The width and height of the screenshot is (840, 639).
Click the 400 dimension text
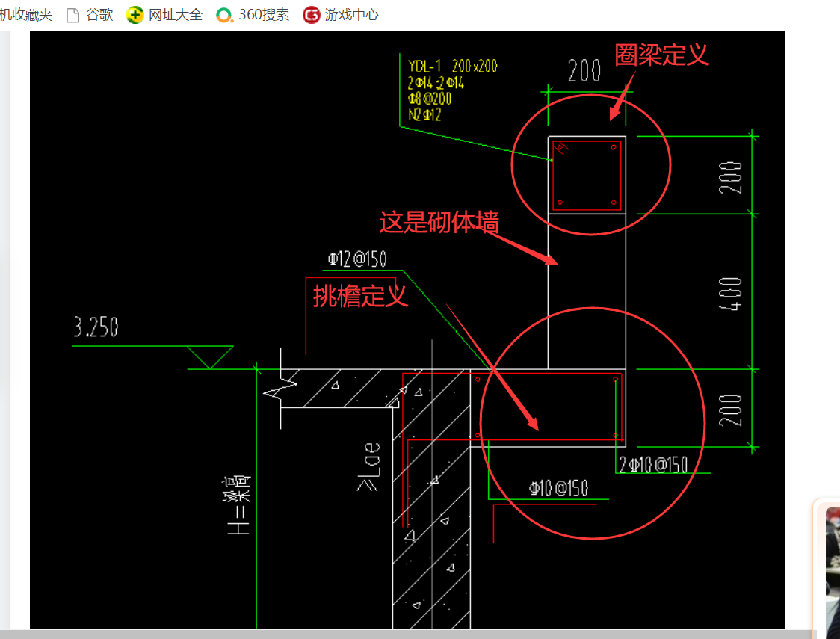[x=730, y=294]
